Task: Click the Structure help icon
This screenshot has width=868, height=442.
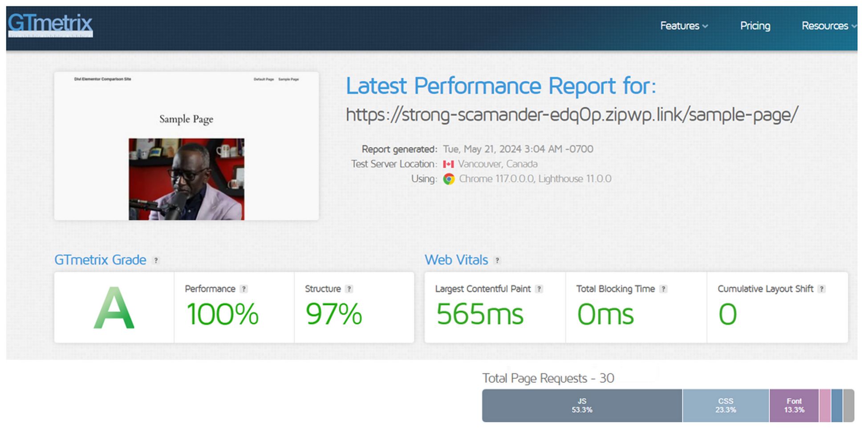Action: tap(349, 288)
